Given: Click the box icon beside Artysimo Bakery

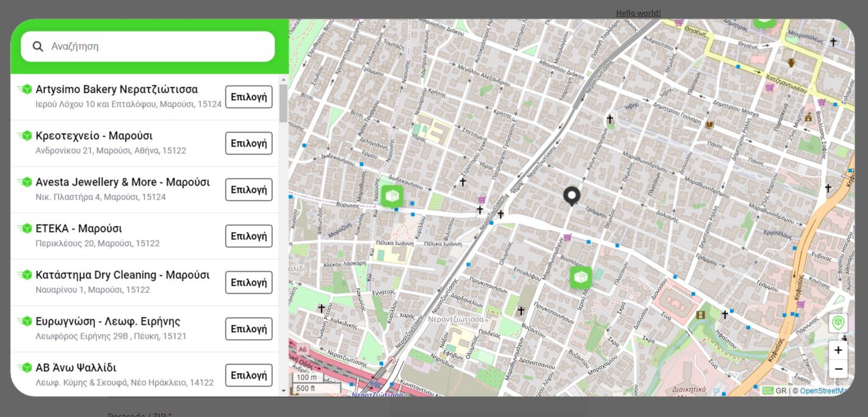Looking at the screenshot, I should pos(25,89).
